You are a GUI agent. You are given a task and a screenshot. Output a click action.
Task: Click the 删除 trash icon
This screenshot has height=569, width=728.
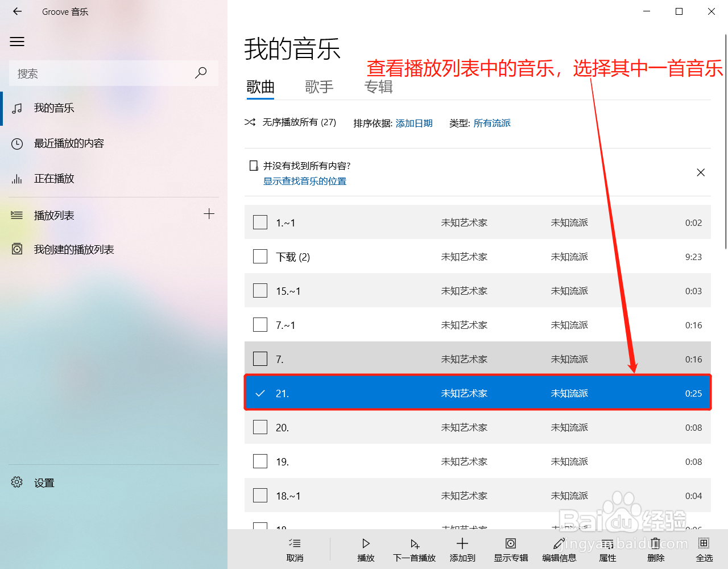point(655,543)
